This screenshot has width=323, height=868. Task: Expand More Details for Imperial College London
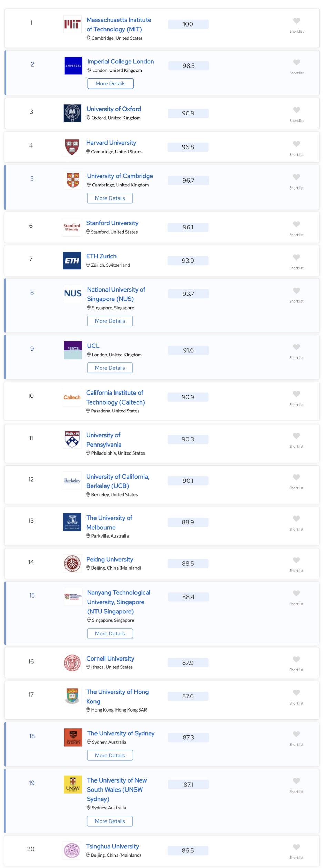point(110,83)
